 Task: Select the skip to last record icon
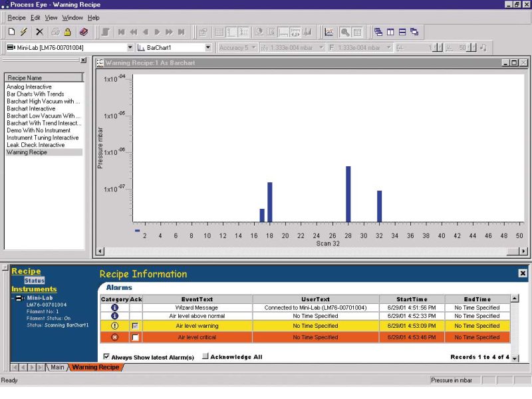pos(181,30)
